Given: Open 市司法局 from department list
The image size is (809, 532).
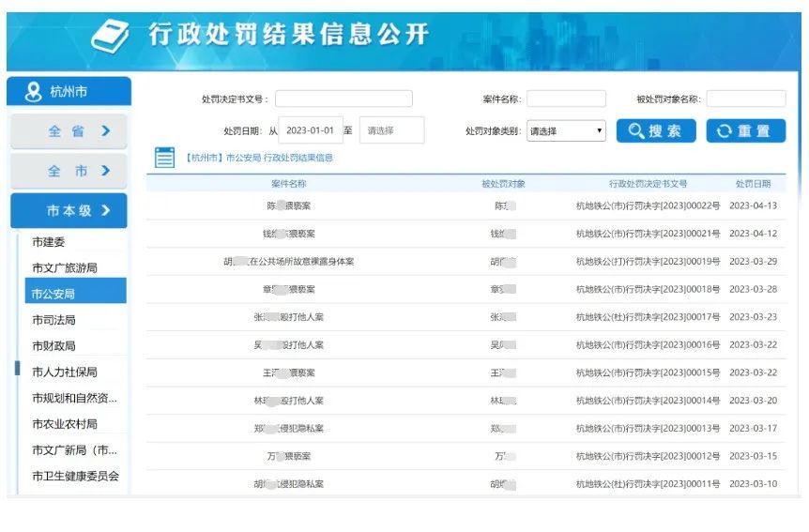Looking at the screenshot, I should (x=53, y=320).
